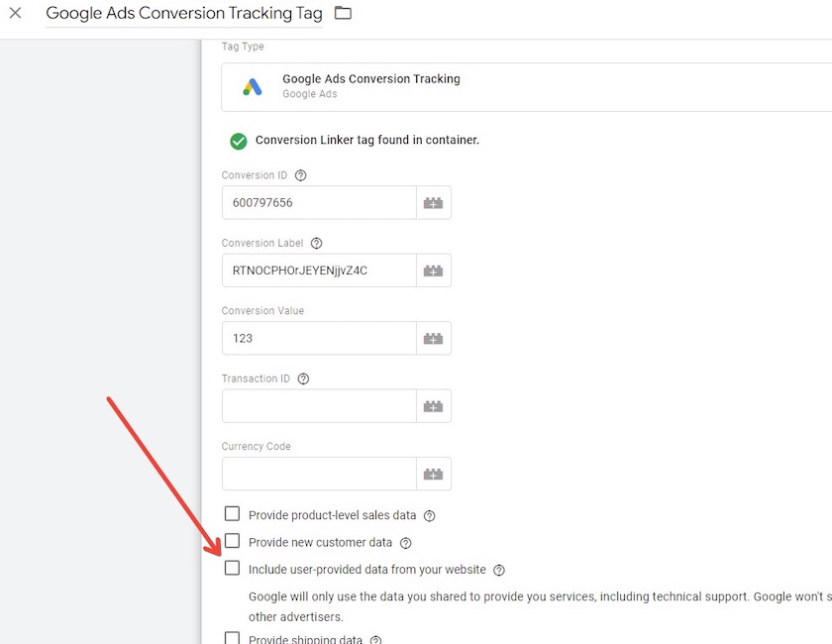
Task: Check Provide new customer data
Action: pos(233,541)
